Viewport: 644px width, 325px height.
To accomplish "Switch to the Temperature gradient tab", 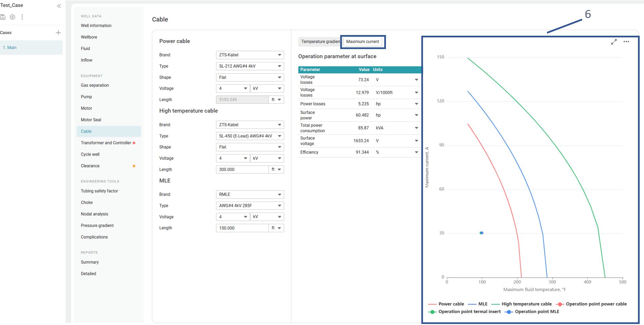I will click(x=320, y=42).
